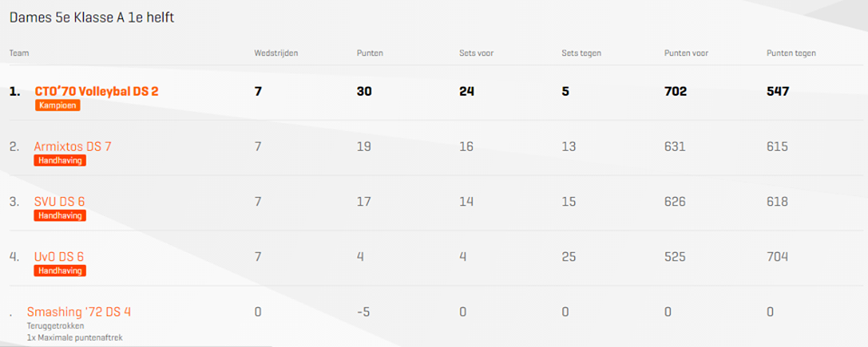Click the -5 points value for Smashing '72
The width and height of the screenshot is (868, 347).
coord(363,312)
